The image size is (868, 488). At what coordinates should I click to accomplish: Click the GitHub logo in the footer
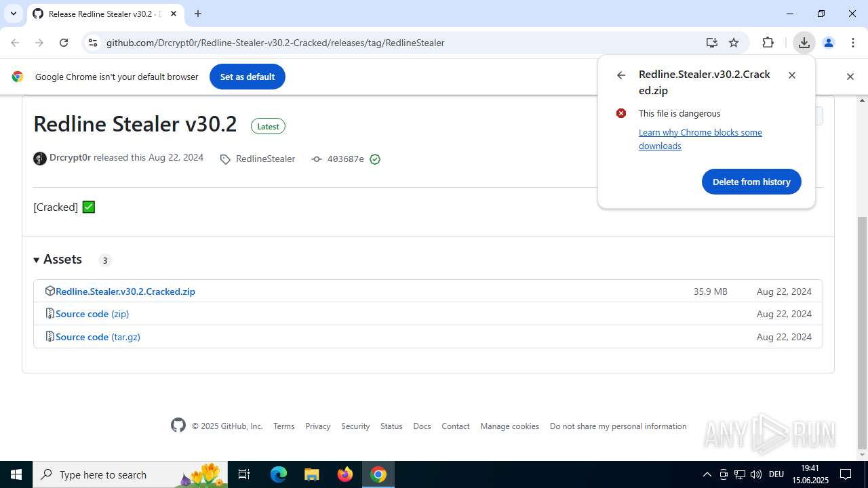pyautogui.click(x=178, y=425)
